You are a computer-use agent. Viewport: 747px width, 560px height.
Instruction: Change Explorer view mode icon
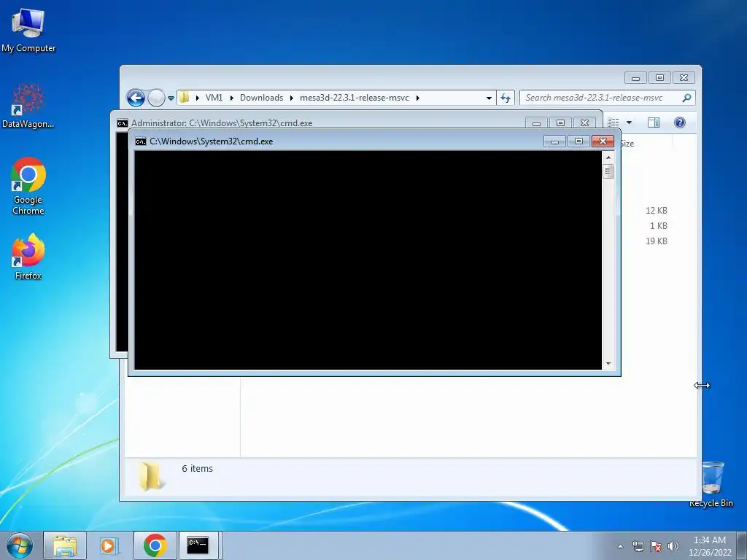[x=614, y=122]
